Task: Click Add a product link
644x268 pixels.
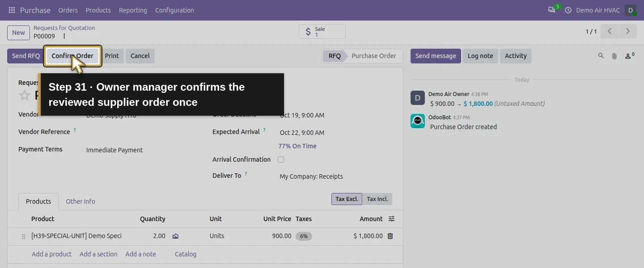Action: point(51,254)
